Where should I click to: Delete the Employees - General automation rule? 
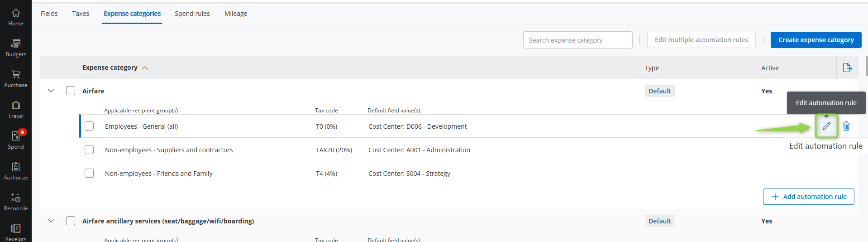tap(846, 126)
